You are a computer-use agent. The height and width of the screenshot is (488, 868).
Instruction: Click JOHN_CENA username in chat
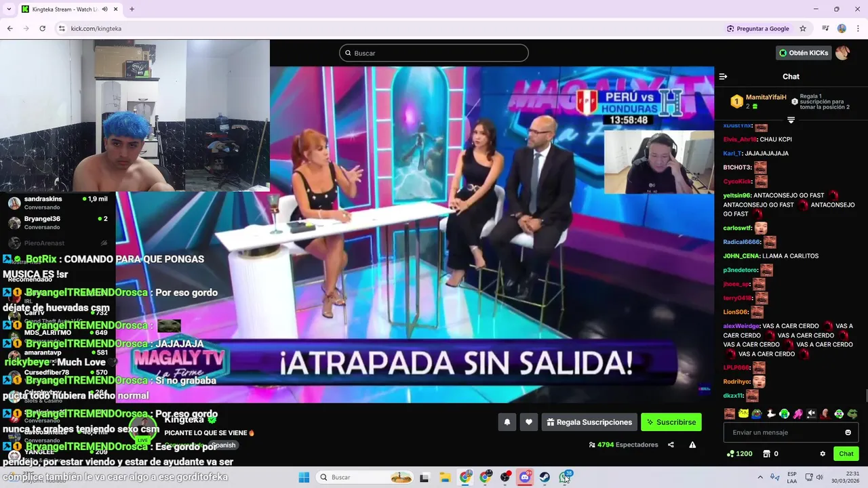point(741,256)
